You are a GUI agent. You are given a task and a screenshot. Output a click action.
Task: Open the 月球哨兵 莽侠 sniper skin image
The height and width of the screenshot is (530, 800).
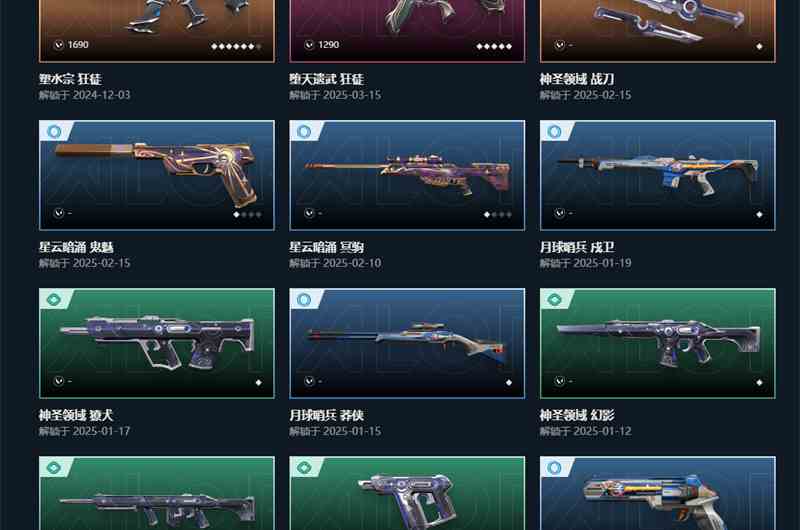[x=407, y=343]
